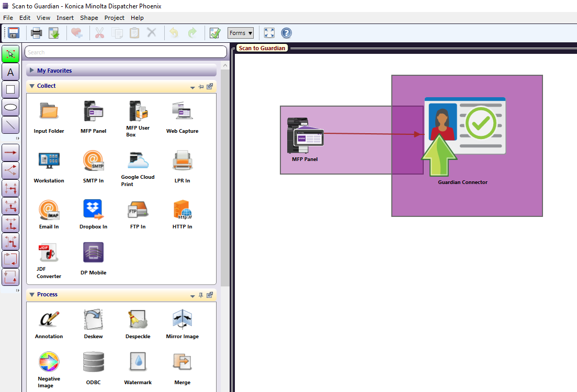Click the Validate checkmark toolbar icon

pyautogui.click(x=215, y=33)
